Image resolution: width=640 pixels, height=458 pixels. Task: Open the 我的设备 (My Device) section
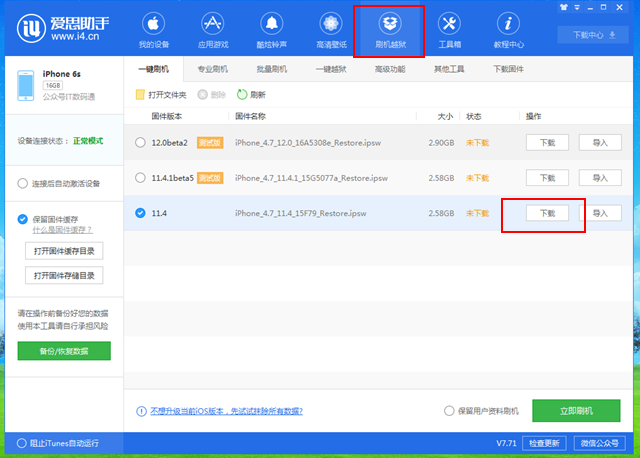[x=153, y=29]
